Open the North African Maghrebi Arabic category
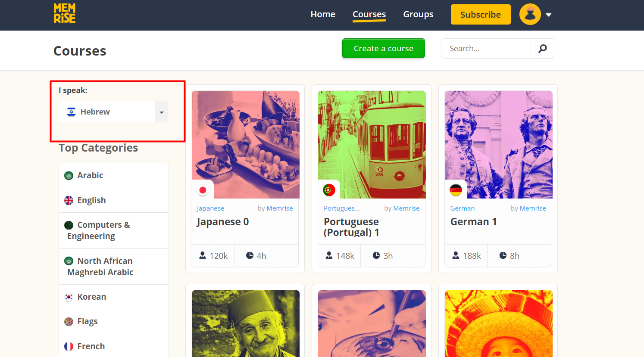 [114, 267]
